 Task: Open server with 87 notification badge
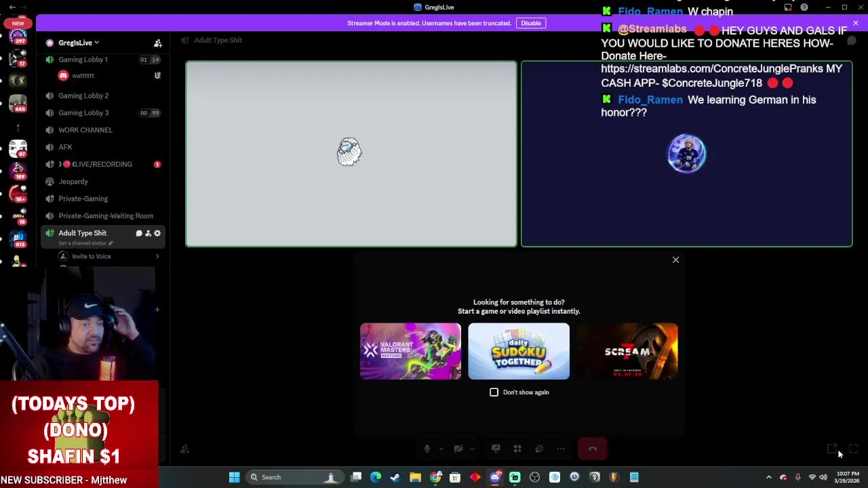18,148
